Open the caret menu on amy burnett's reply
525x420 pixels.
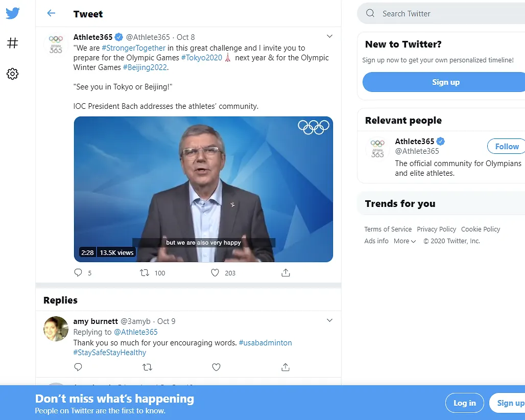pos(329,320)
